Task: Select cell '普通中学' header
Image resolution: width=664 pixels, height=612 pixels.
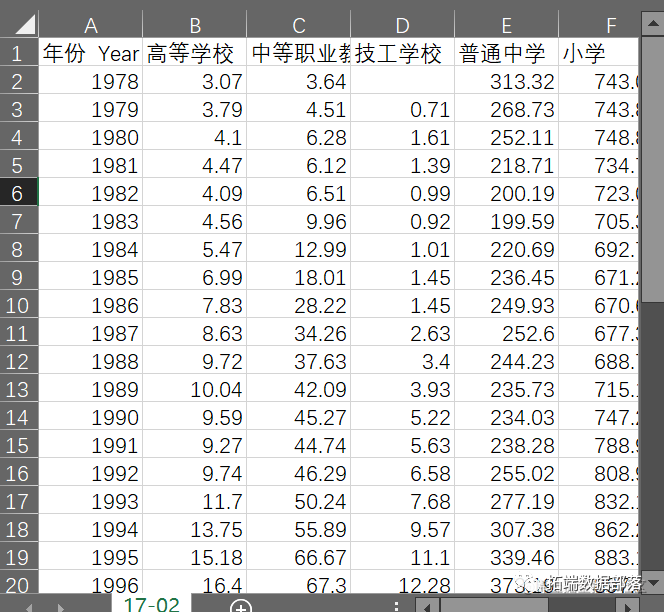Action: pos(506,52)
